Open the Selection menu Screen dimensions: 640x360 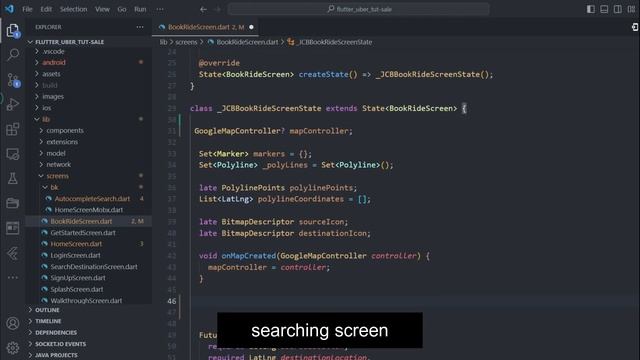[x=73, y=9]
